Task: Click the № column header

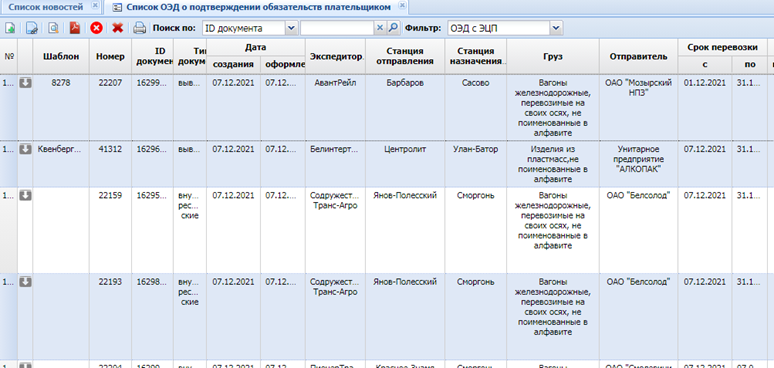Action: (x=9, y=56)
